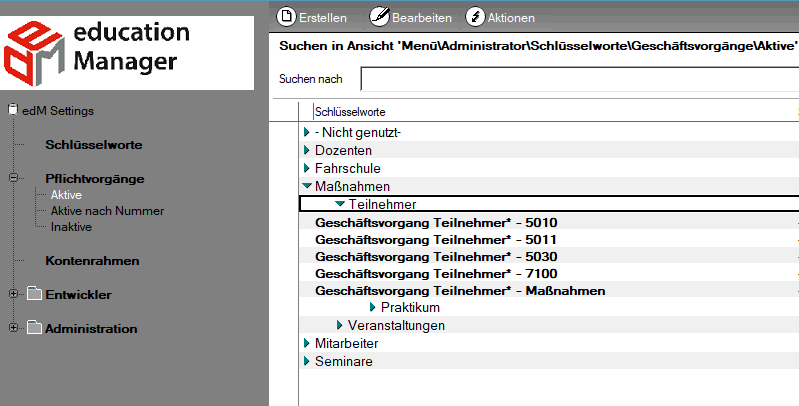Click the Administration folder icon
This screenshot has width=799, height=406.
click(x=34, y=328)
